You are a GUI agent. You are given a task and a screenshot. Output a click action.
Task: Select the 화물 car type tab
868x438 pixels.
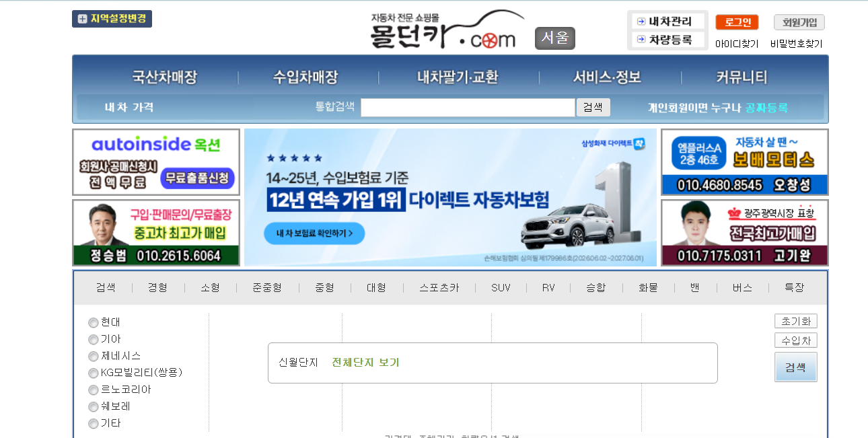647,287
